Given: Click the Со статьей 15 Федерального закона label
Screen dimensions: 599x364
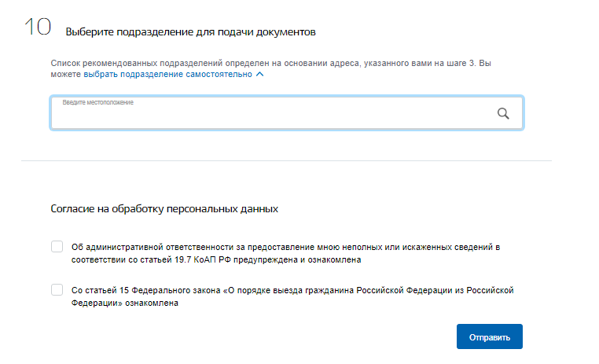Looking at the screenshot, I should click(x=292, y=296).
